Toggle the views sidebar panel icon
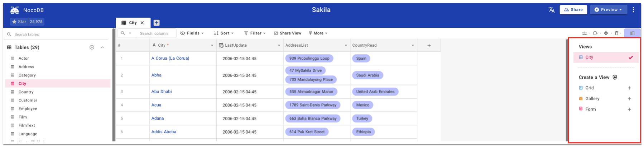Image resolution: width=644 pixels, height=148 pixels. pos(632,33)
